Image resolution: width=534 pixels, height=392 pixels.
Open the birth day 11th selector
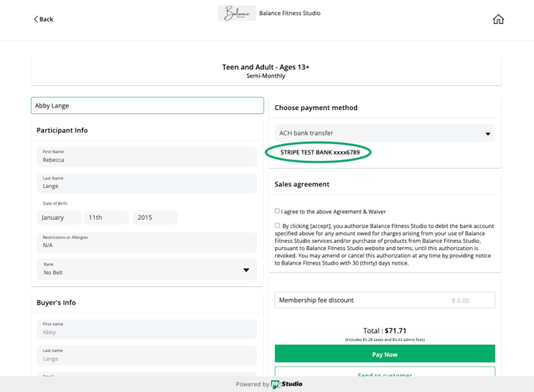pyautogui.click(x=106, y=218)
